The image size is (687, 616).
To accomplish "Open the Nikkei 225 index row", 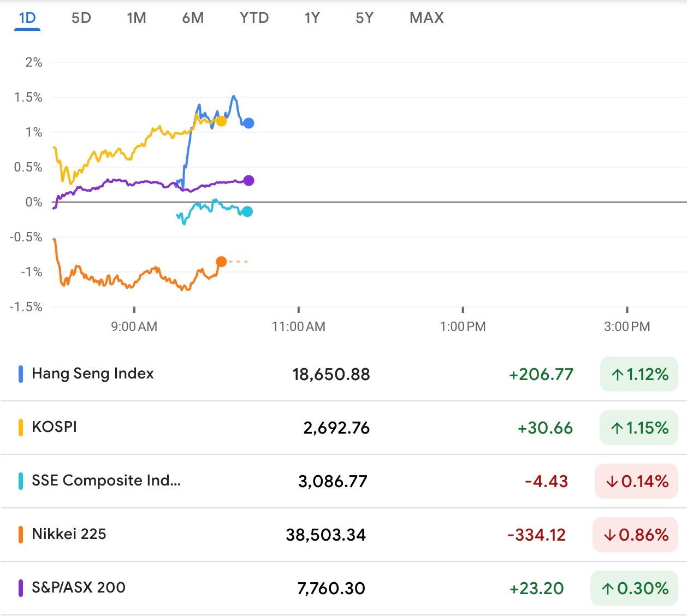I will coord(343,535).
